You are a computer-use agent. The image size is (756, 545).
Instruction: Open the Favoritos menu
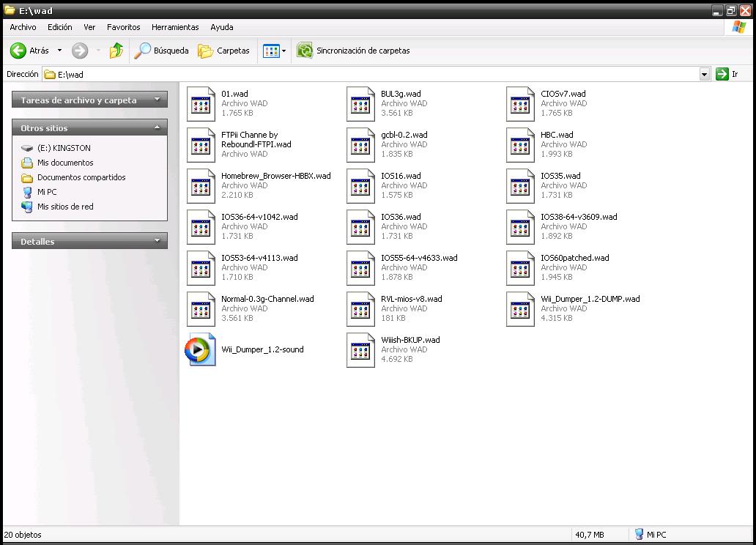[123, 27]
